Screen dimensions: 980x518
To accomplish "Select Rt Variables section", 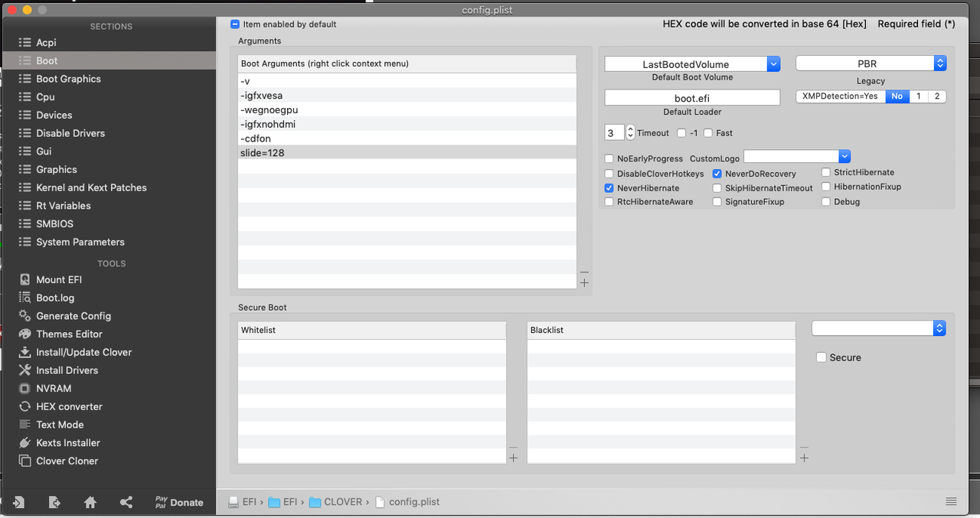I will coord(63,206).
